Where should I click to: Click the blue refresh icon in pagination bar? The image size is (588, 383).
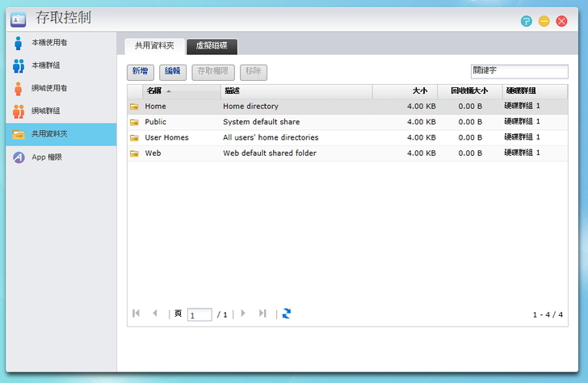287,314
